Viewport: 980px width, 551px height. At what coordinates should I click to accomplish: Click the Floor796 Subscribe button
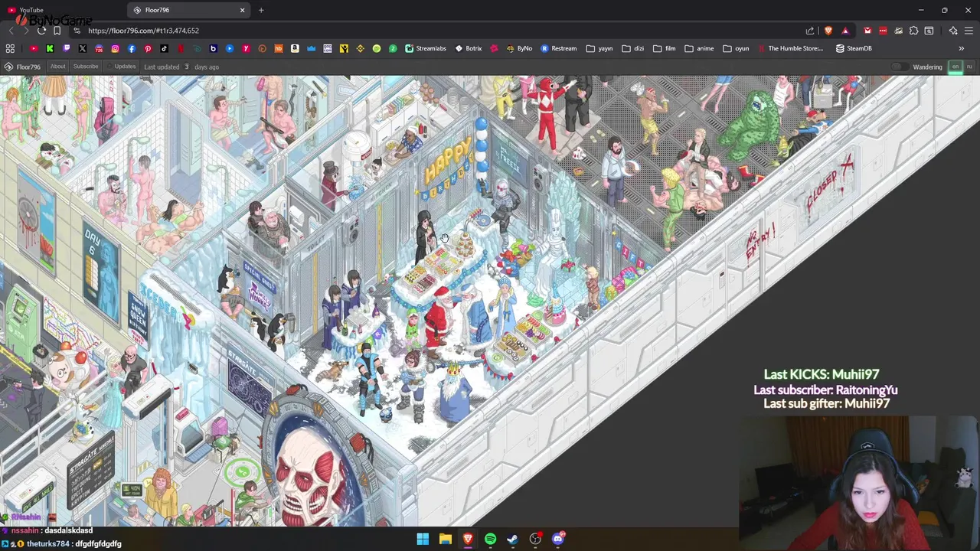[86, 67]
